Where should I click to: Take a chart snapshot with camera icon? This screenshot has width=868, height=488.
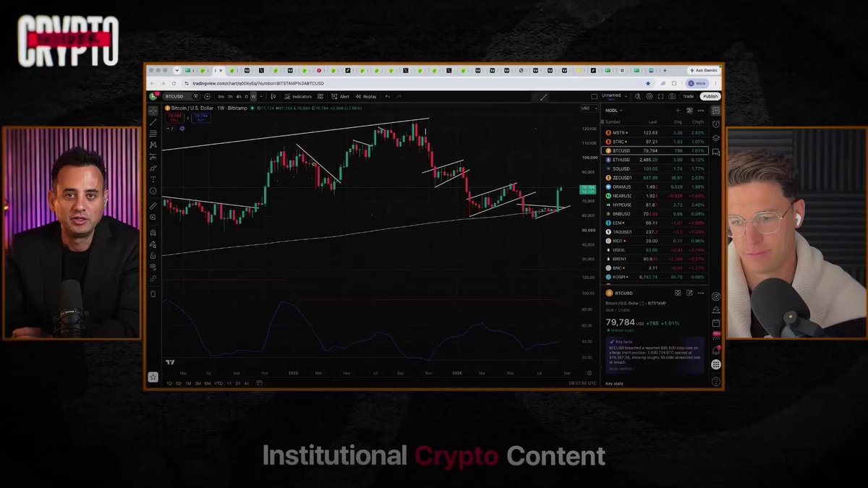pyautogui.click(x=672, y=96)
